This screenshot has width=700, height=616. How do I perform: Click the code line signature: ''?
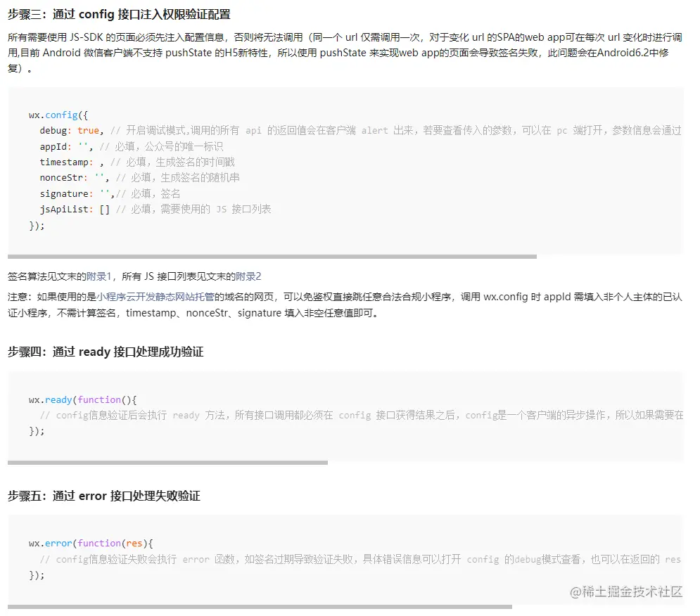pos(77,193)
